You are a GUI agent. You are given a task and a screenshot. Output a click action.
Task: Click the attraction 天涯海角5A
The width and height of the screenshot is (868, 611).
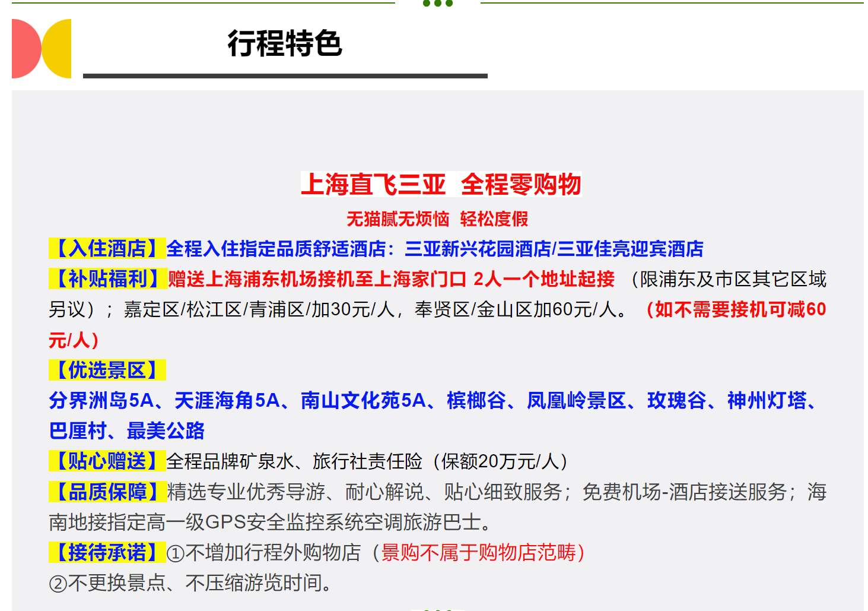[x=227, y=400]
